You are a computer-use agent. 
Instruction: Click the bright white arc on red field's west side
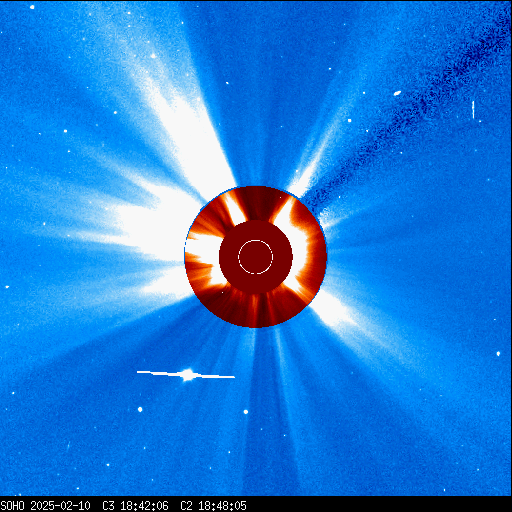click(x=298, y=243)
